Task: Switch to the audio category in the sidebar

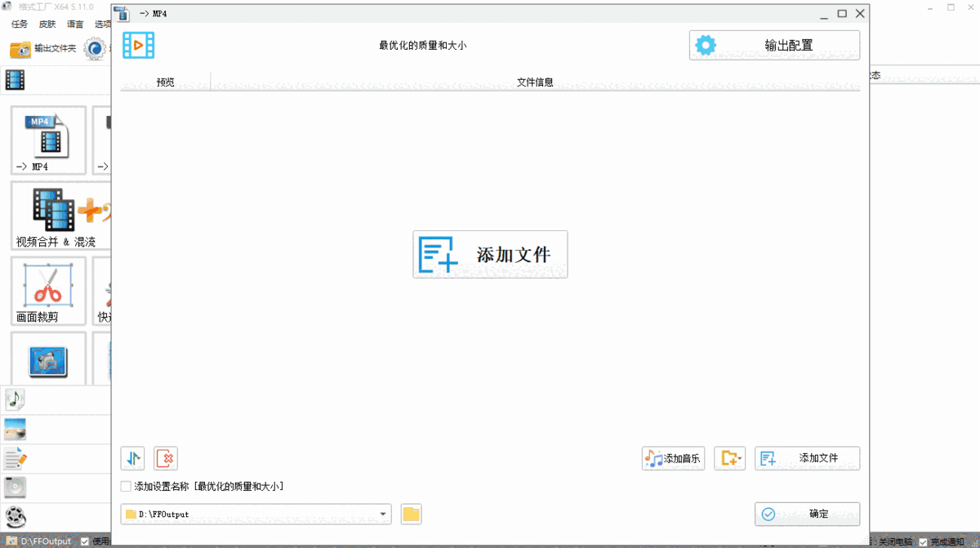Action: (15, 399)
